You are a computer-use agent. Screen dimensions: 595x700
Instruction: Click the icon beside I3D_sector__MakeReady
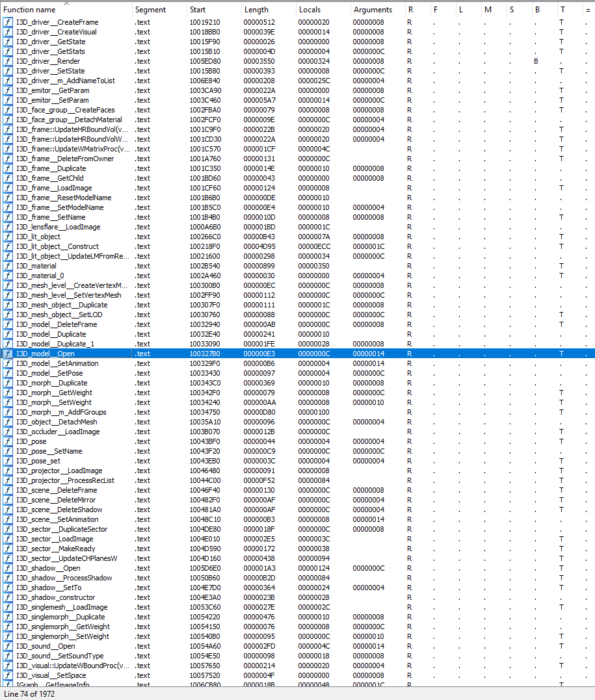point(8,549)
